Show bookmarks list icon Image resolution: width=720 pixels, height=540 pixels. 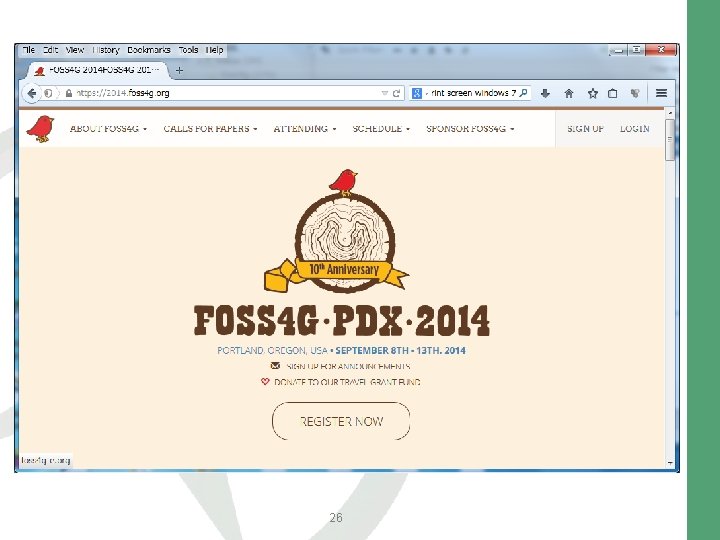[x=613, y=93]
